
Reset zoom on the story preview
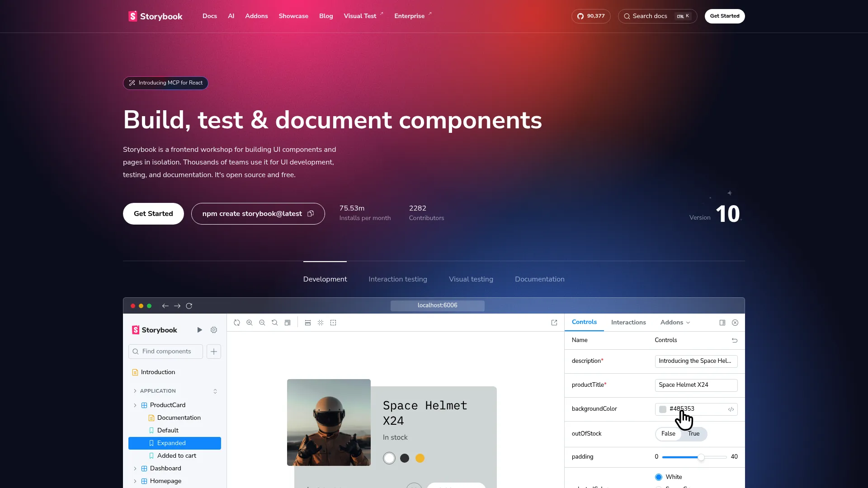pyautogui.click(x=275, y=323)
